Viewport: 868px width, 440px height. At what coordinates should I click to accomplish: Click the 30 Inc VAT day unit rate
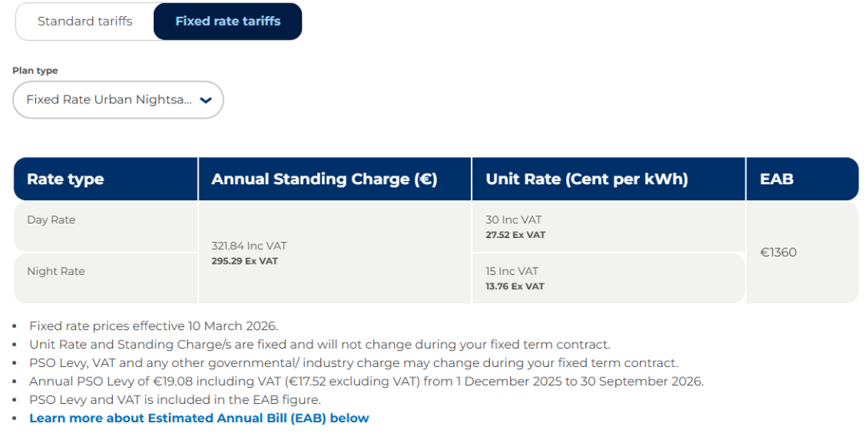pyautogui.click(x=513, y=220)
